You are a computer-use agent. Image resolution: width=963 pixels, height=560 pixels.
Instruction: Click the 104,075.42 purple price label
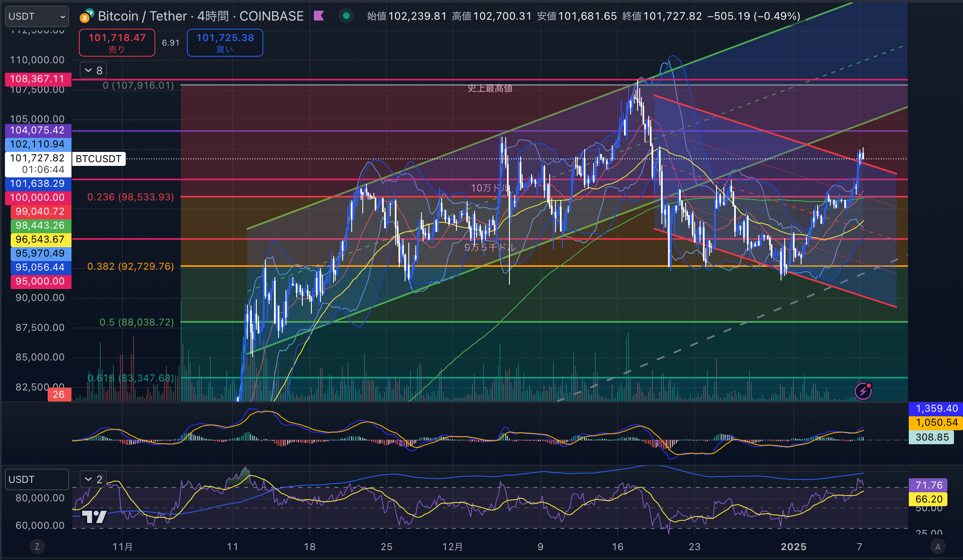38,130
